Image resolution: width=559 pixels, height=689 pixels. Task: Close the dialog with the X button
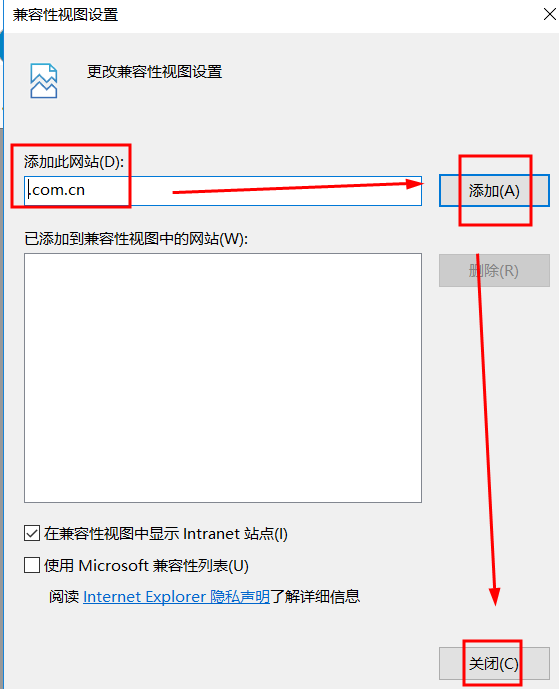click(549, 14)
